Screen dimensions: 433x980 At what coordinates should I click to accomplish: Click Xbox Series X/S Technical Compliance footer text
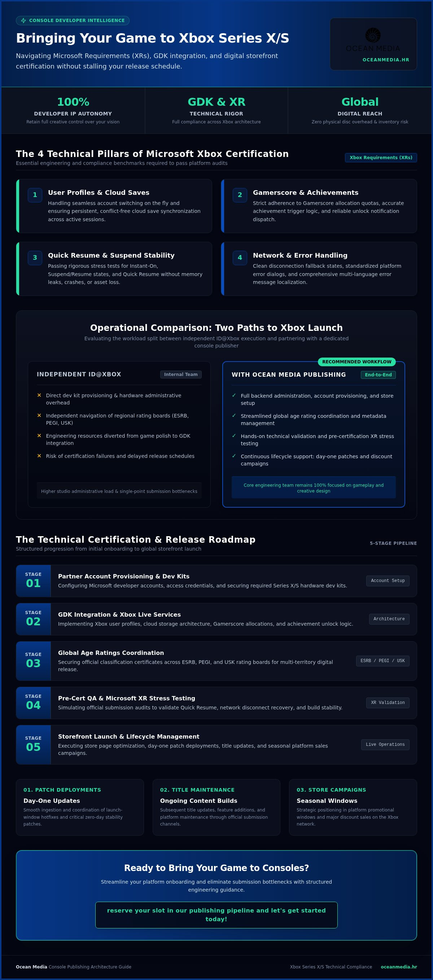tap(331, 967)
